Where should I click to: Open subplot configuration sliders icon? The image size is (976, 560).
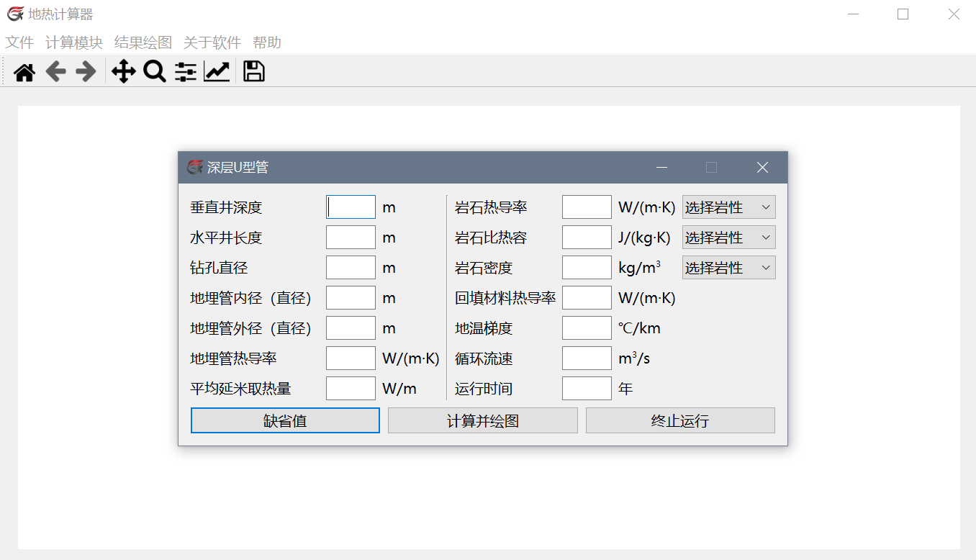pyautogui.click(x=186, y=71)
